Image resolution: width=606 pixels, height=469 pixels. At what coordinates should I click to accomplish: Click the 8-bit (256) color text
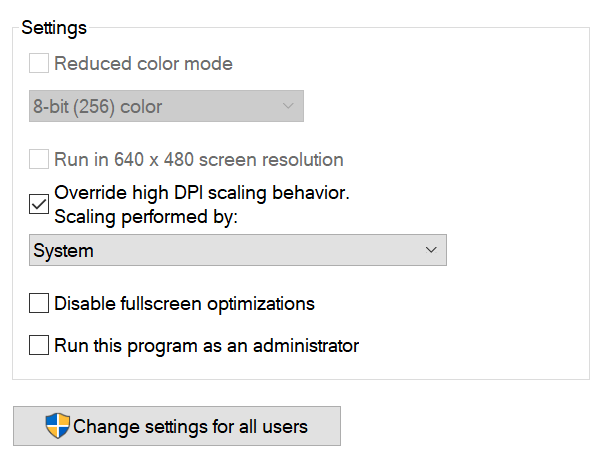pyautogui.click(x=98, y=106)
